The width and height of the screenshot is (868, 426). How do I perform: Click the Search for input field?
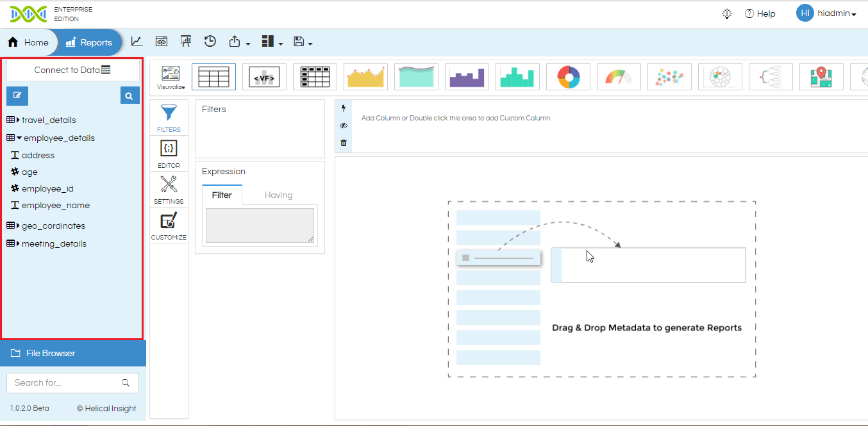[x=72, y=382]
